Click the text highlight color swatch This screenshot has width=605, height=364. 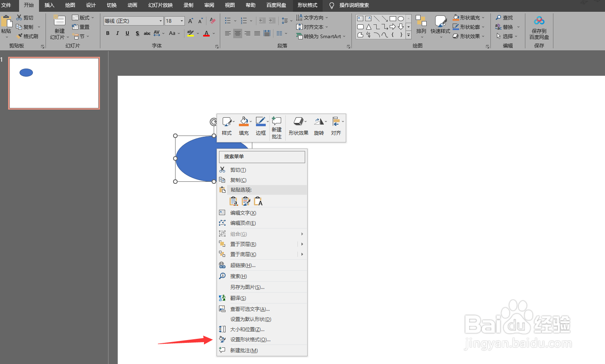tap(191, 33)
